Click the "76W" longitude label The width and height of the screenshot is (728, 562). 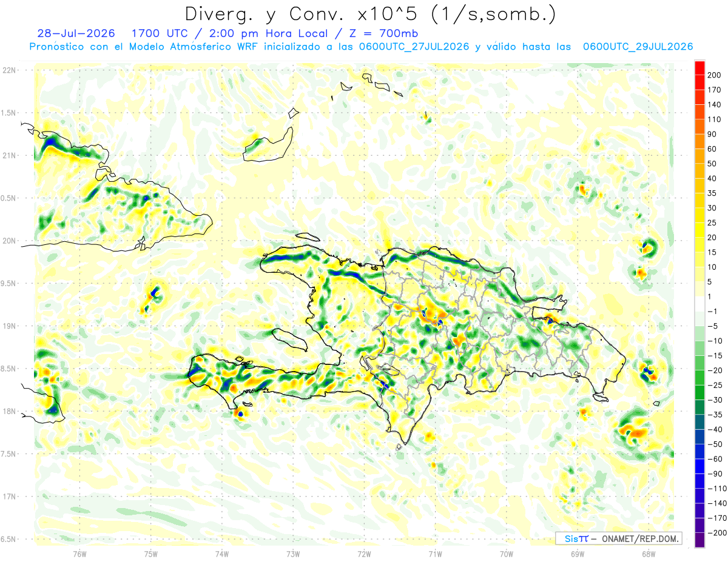79,554
